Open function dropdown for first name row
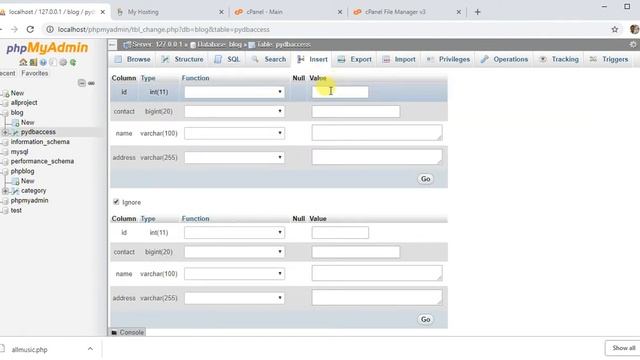This screenshot has width=640, height=360. coord(234,133)
